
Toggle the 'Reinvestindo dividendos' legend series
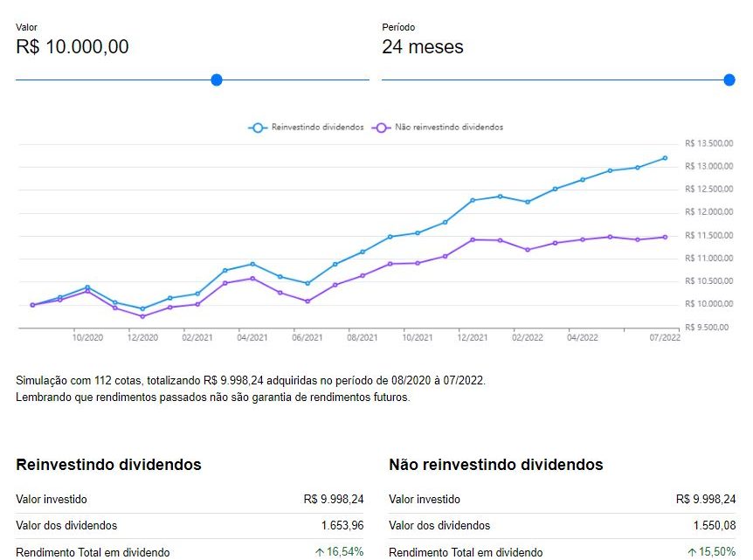pyautogui.click(x=306, y=128)
